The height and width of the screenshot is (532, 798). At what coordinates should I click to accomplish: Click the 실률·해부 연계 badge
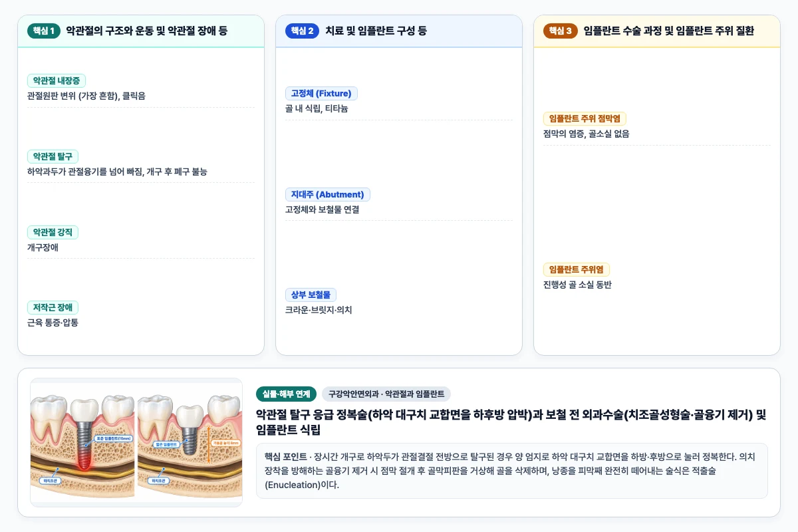(286, 394)
